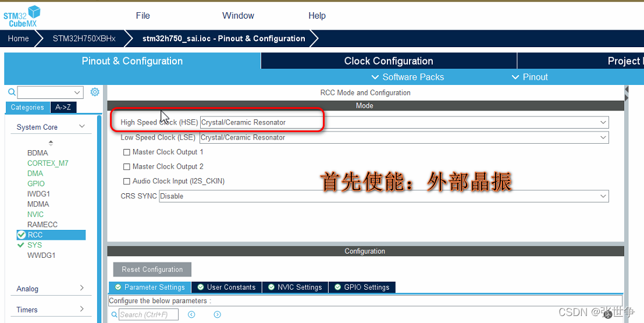Select the Categories tab

click(27, 107)
